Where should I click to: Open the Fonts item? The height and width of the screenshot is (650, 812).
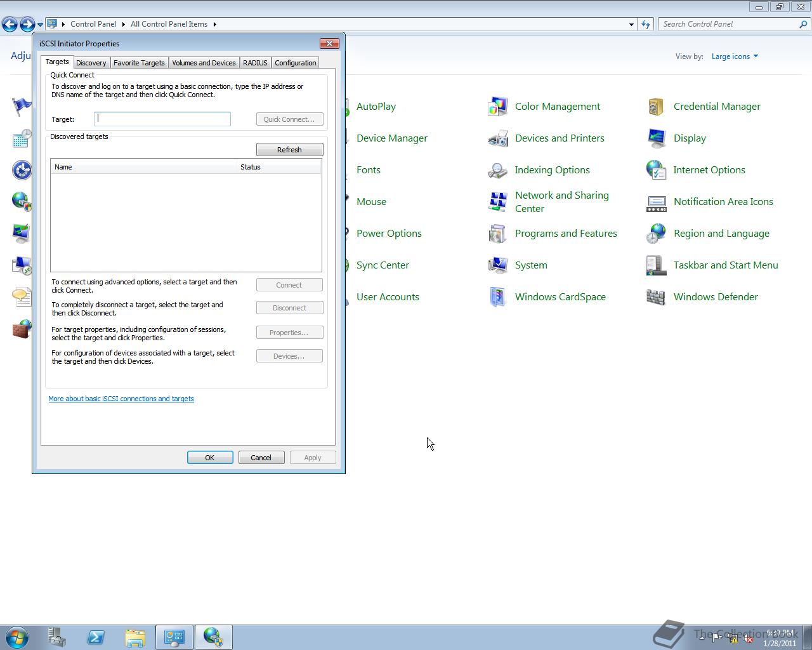click(369, 170)
